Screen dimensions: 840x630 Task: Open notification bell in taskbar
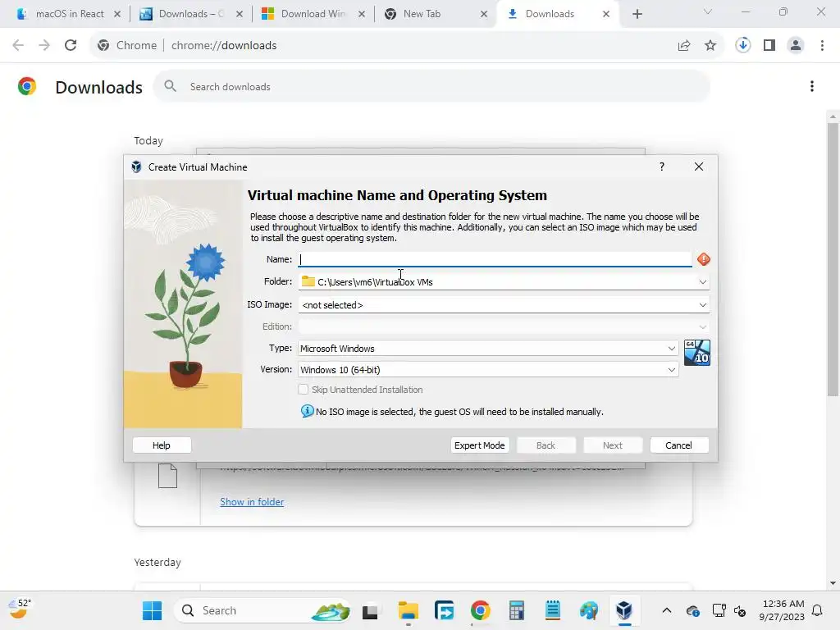pyautogui.click(x=818, y=610)
